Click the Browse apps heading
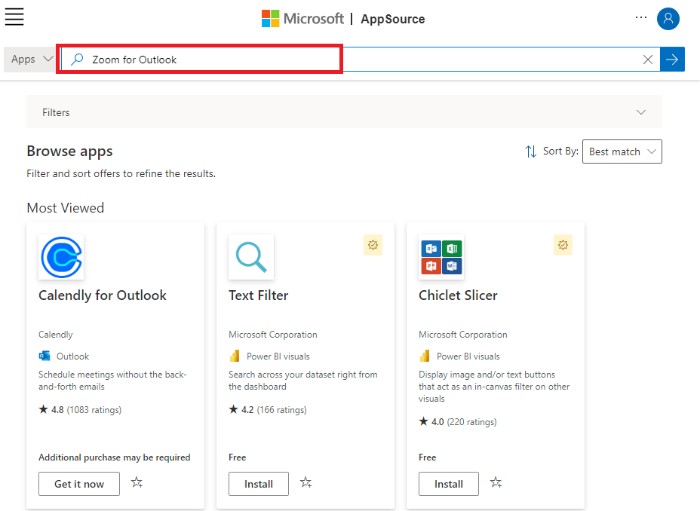 (x=70, y=151)
